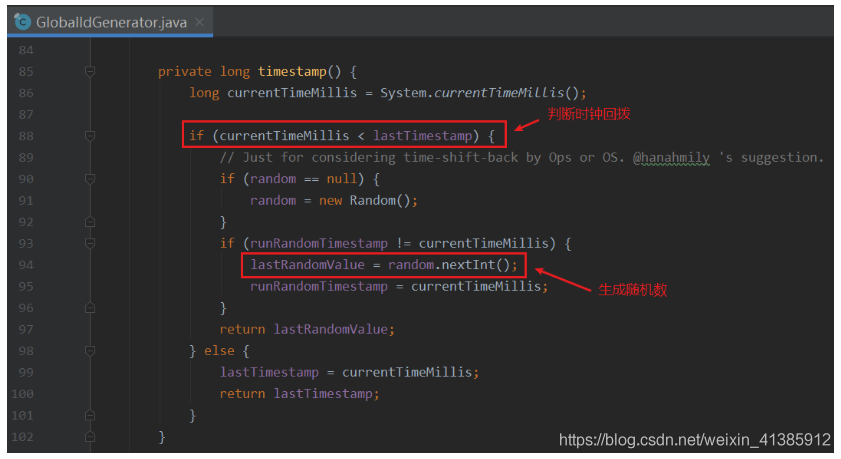
Task: Collapse the if block at line 88
Action: [90, 136]
